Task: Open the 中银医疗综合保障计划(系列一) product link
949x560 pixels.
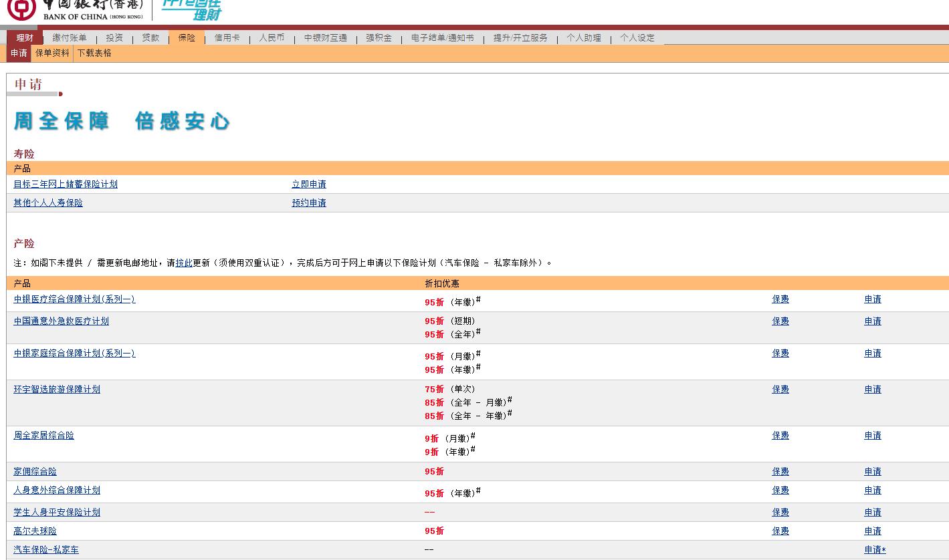Action: [74, 299]
